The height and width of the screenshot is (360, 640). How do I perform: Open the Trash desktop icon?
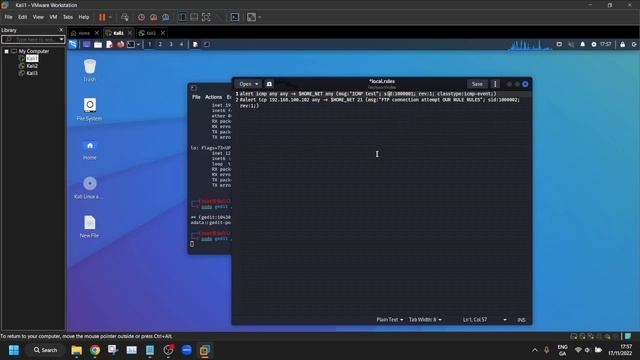tap(90, 70)
